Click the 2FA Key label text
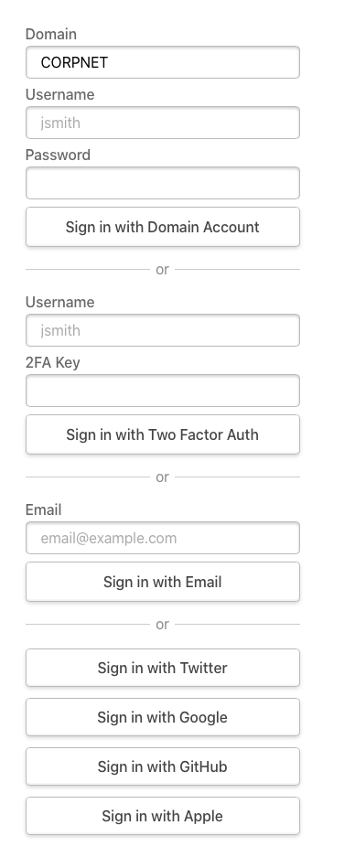This screenshot has height=868, width=355. 53,362
